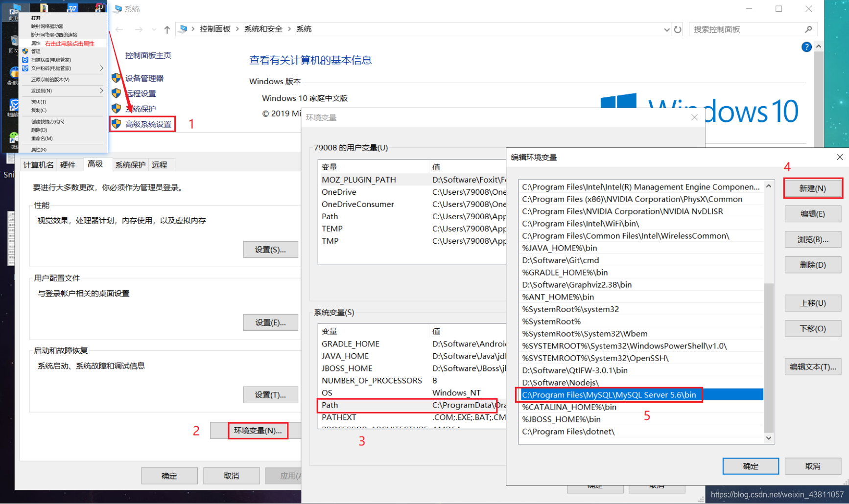Click the shield icon beside 系统保护

click(116, 108)
